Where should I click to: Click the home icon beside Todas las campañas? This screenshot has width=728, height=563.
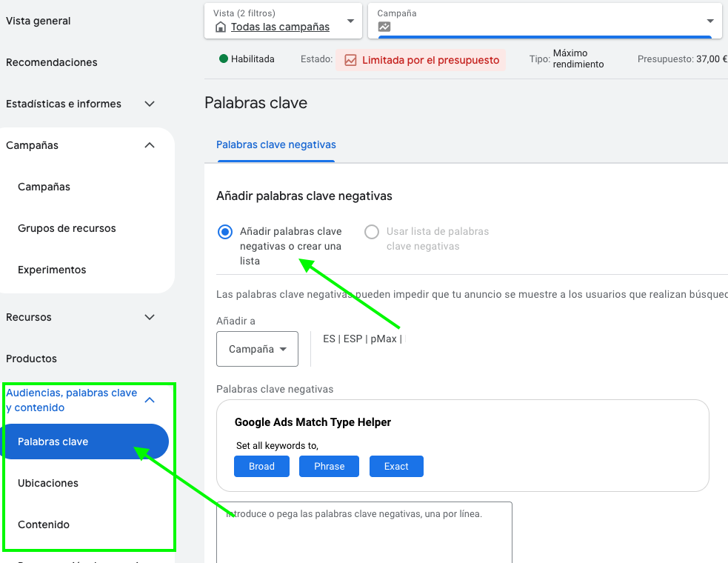coord(220,27)
